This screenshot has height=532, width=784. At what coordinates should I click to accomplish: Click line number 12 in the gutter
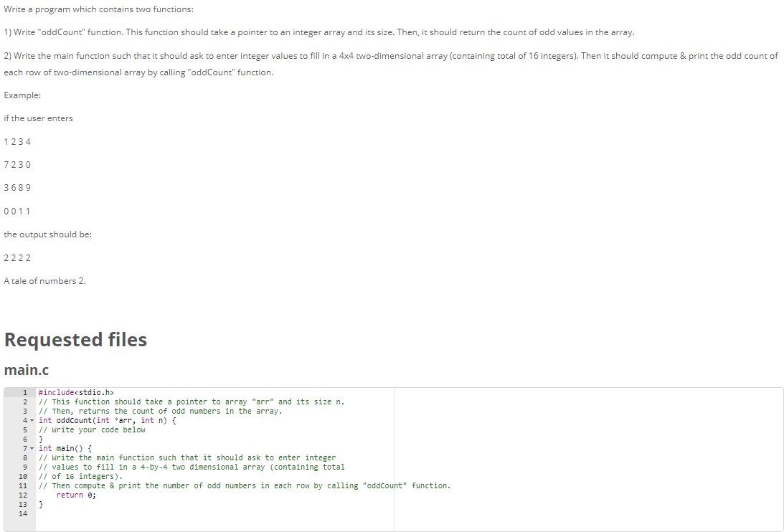click(x=22, y=495)
